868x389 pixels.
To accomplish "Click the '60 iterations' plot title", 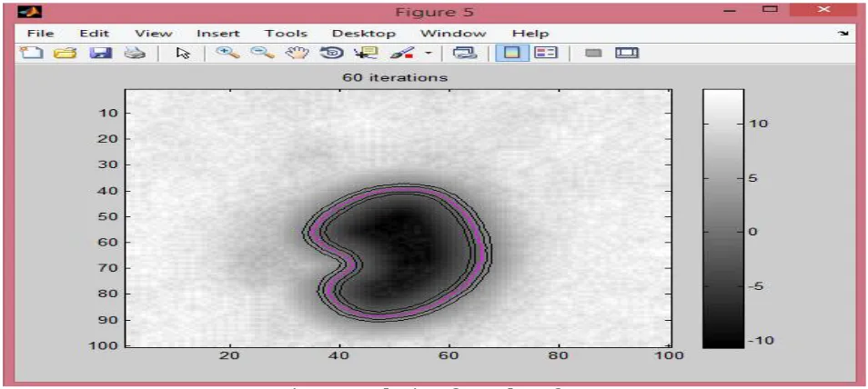I will tap(395, 77).
